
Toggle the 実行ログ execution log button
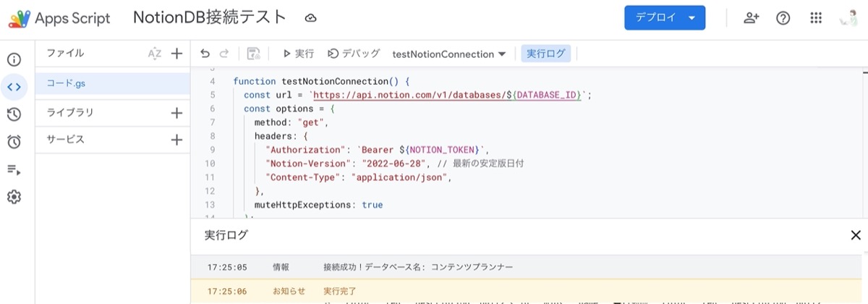coord(546,54)
